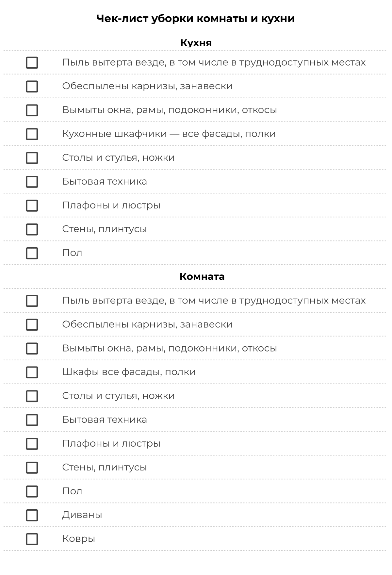Check kitchen 'Вымыты окна, рамы' box
Image resolution: width=392 pixels, height=575 pixels.
[32, 110]
